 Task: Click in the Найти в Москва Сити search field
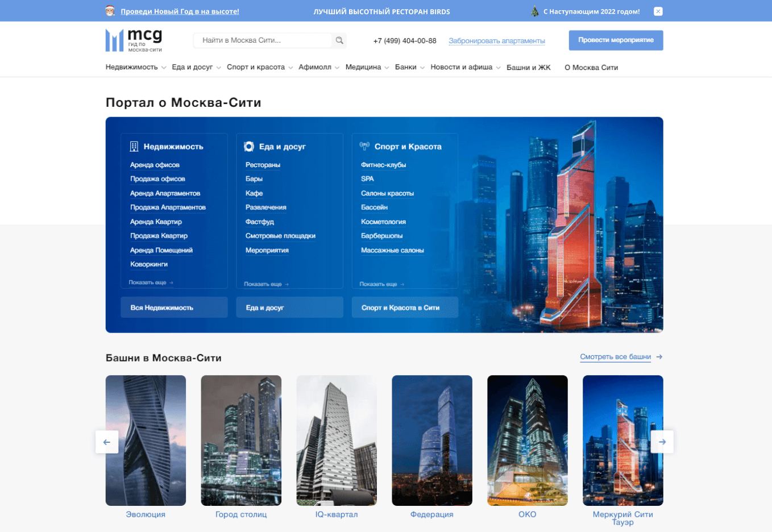point(263,40)
